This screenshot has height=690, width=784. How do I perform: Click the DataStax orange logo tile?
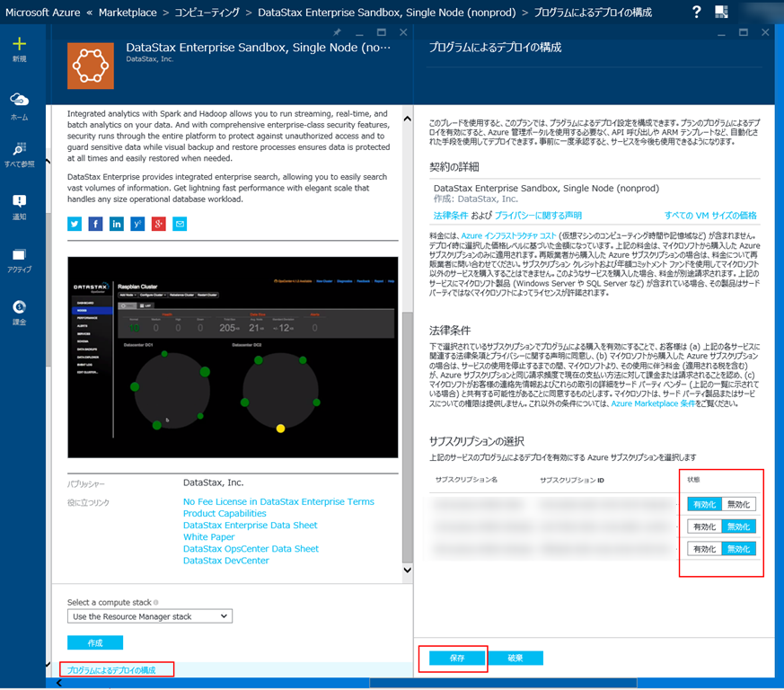click(x=91, y=66)
